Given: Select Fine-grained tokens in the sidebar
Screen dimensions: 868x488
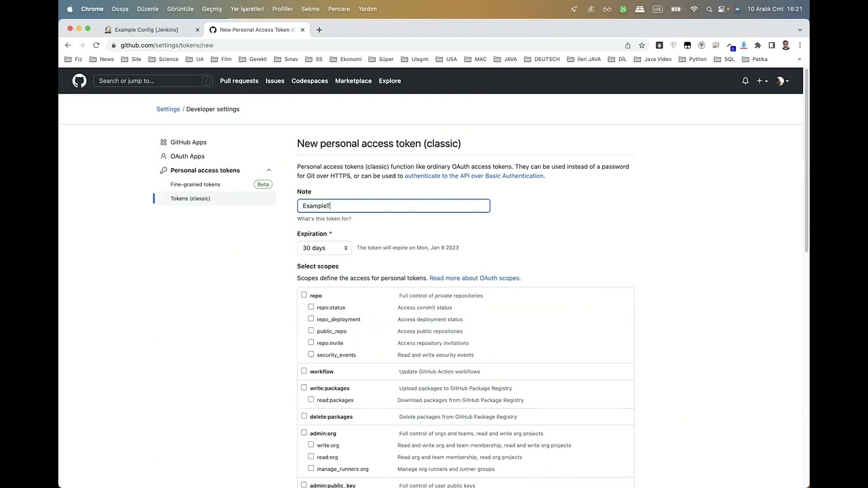Looking at the screenshot, I should (195, 184).
